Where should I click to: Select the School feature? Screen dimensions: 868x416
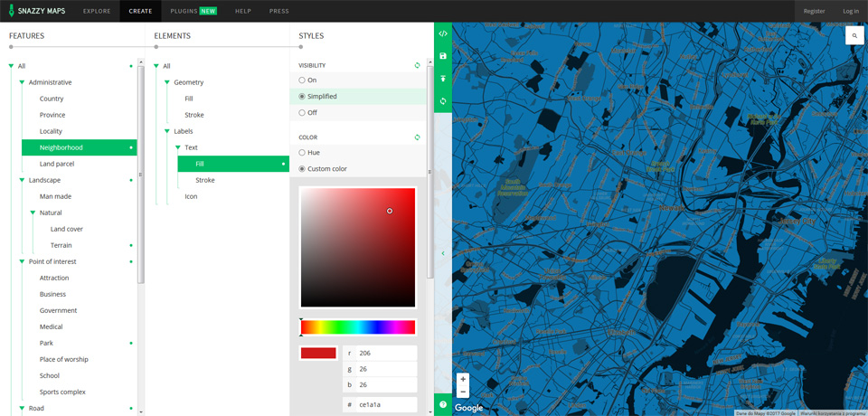49,375
